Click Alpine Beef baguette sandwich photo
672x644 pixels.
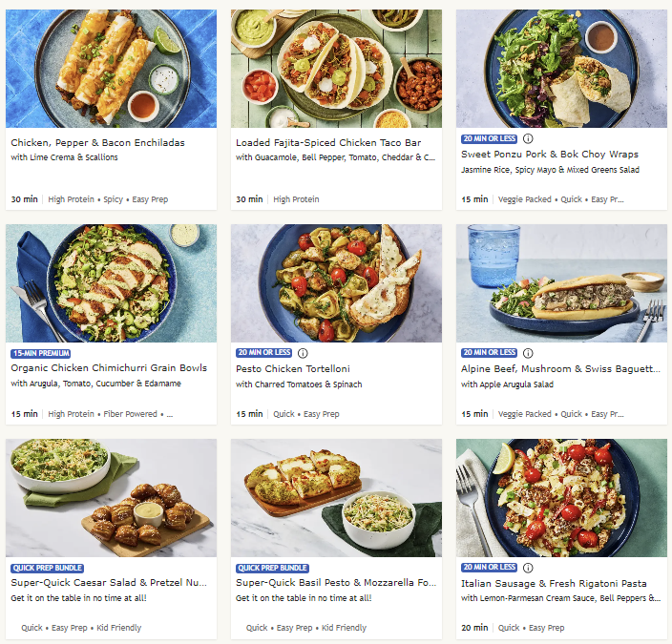coord(561,283)
